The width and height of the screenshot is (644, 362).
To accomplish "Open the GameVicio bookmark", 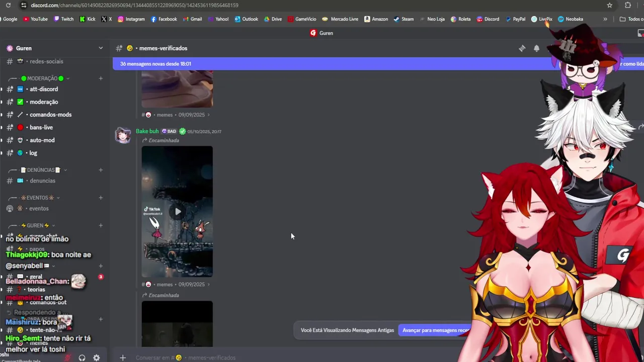I will tap(302, 19).
